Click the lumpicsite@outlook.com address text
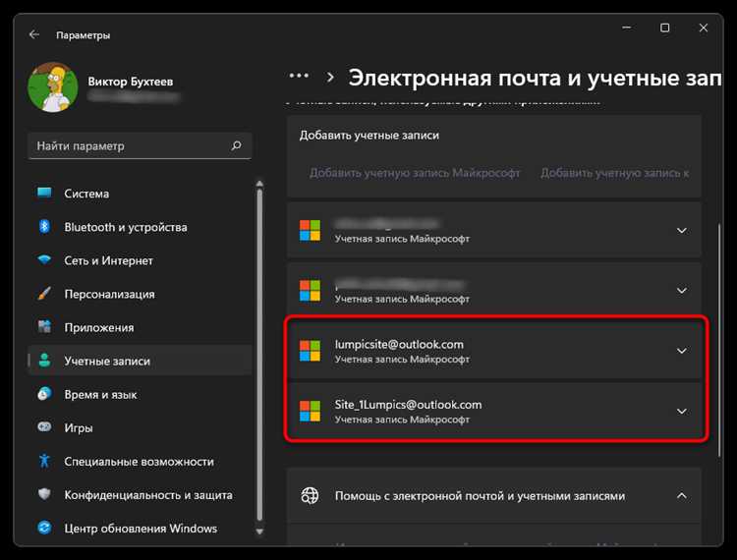The width and height of the screenshot is (737, 560). (399, 345)
